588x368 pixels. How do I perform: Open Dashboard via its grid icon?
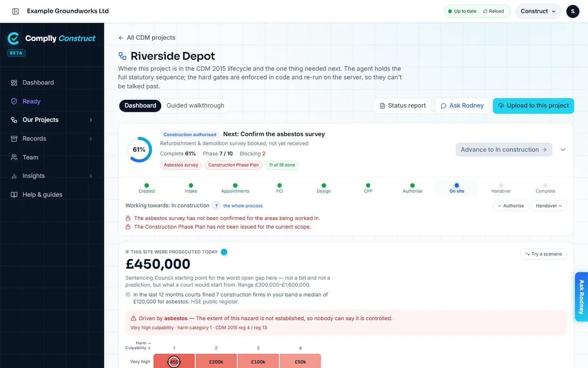coord(14,83)
